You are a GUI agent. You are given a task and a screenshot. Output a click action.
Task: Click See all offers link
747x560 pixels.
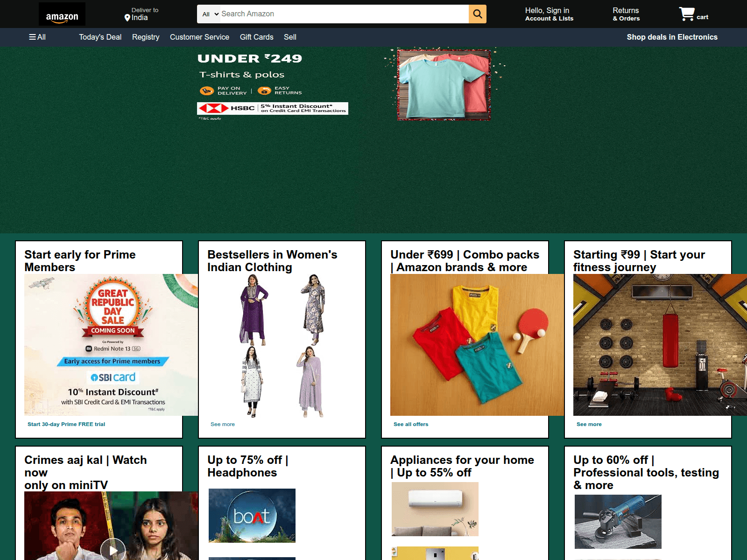tap(411, 424)
